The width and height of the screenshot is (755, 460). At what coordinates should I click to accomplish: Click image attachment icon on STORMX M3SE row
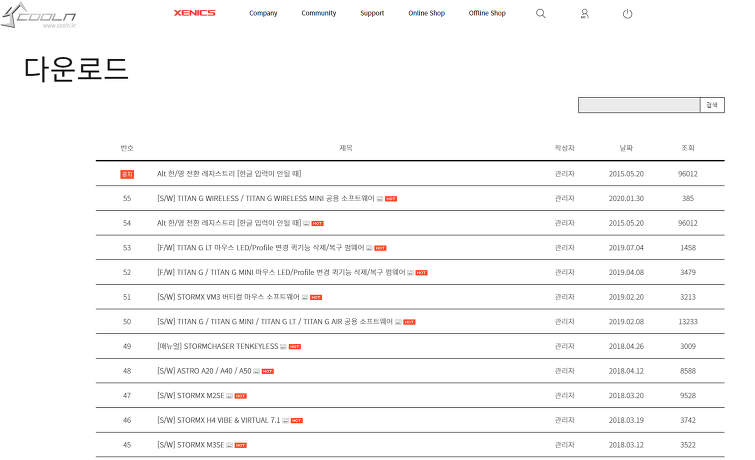(x=230, y=445)
